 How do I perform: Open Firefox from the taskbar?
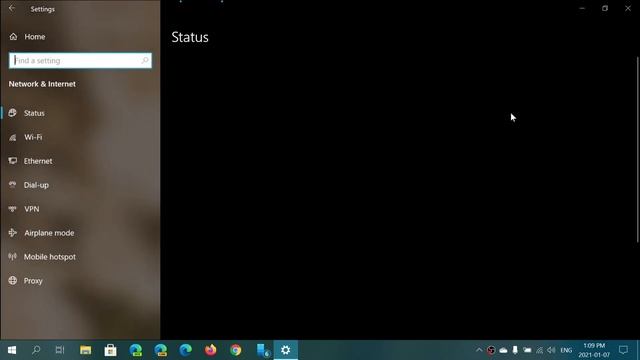pyautogui.click(x=211, y=350)
